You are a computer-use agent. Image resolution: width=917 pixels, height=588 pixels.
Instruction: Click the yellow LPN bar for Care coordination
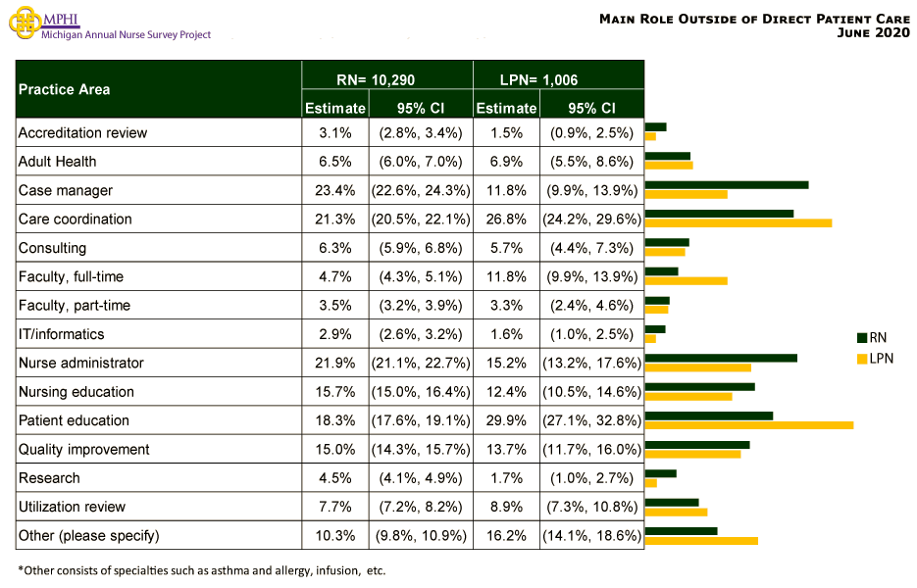click(738, 223)
